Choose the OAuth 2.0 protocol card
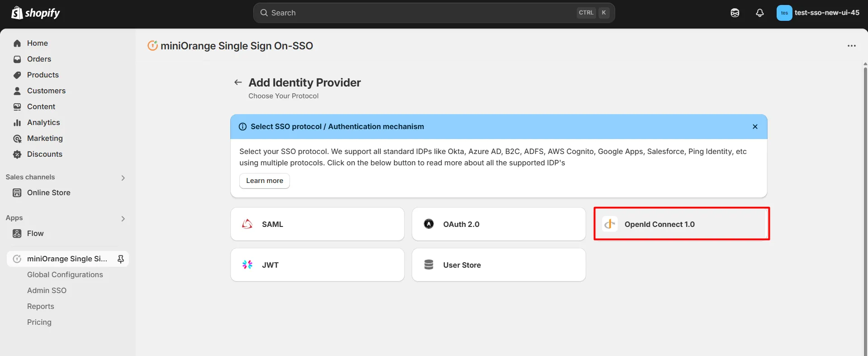Image resolution: width=868 pixels, height=356 pixels. coord(499,224)
